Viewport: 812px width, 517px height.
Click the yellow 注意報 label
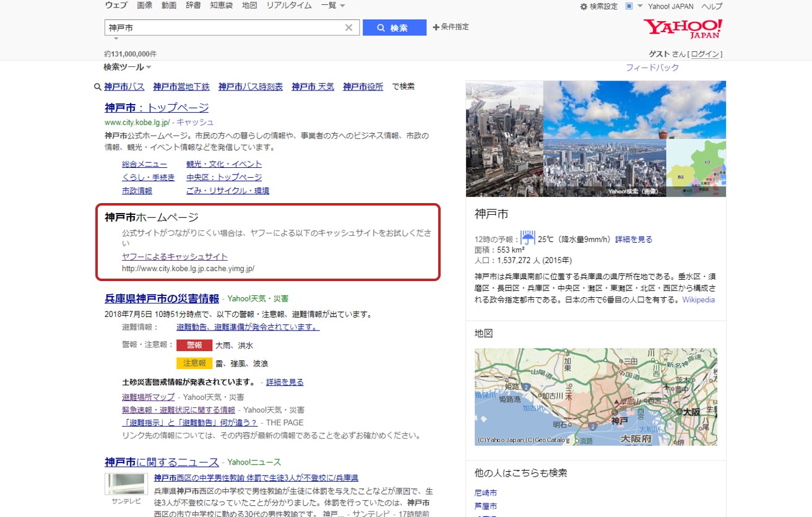pyautogui.click(x=194, y=363)
